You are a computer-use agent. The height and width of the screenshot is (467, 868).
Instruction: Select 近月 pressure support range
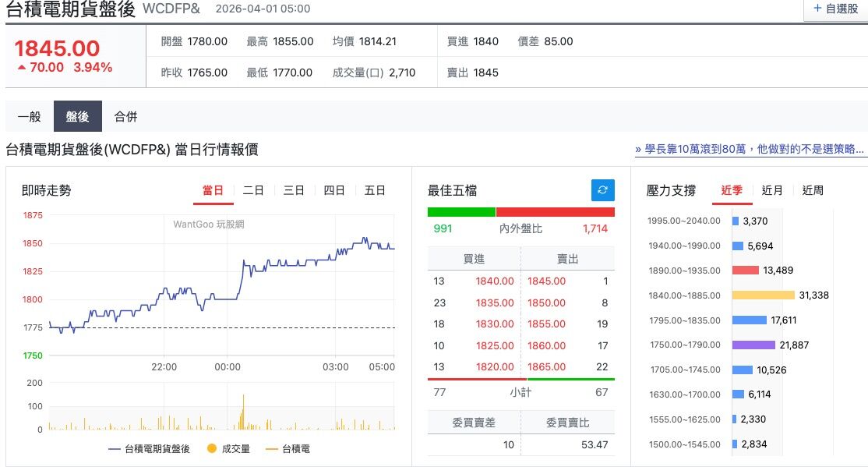pyautogui.click(x=772, y=190)
